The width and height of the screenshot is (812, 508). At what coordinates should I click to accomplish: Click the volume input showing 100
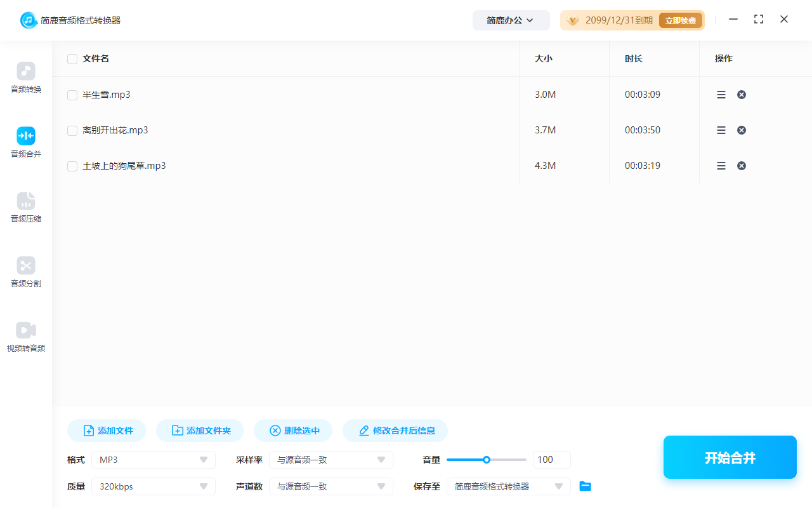coord(551,459)
